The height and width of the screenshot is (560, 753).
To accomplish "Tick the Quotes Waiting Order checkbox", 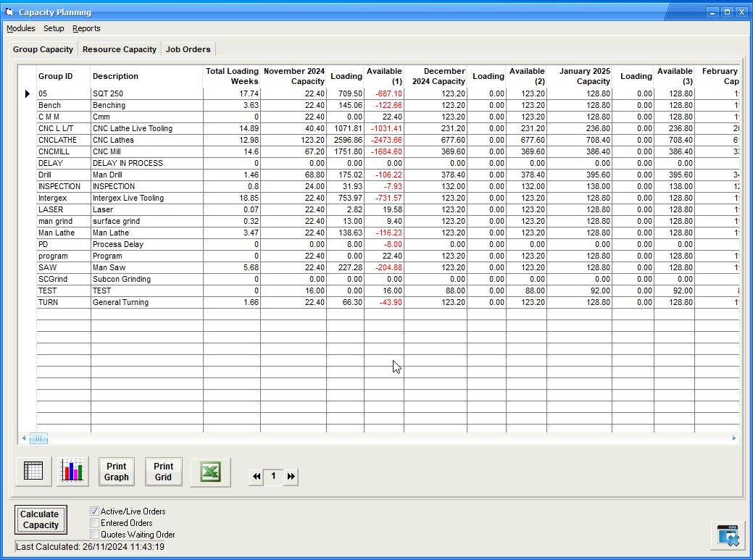I will click(94, 535).
